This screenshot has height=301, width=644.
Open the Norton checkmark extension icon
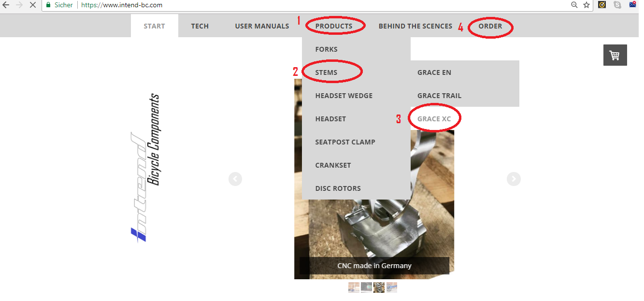[x=602, y=5]
